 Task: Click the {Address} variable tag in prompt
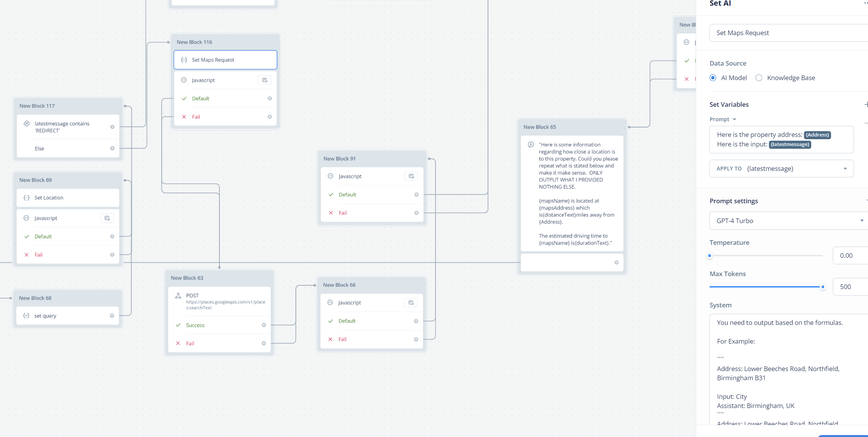[817, 135]
